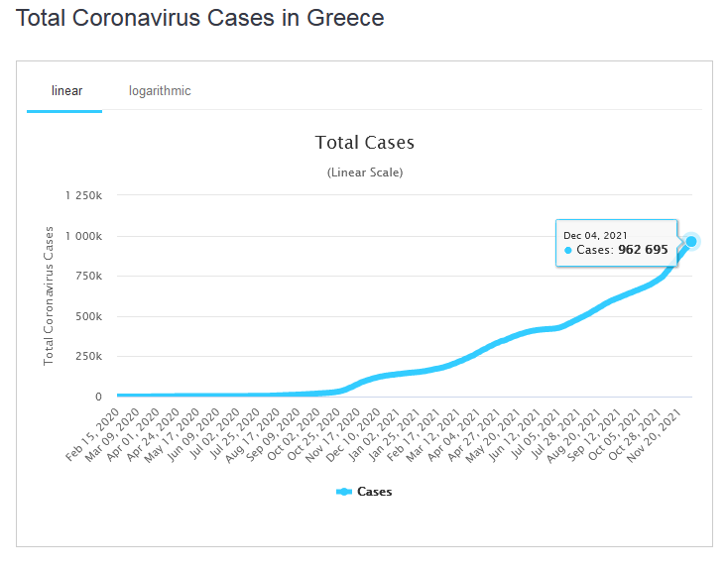The width and height of the screenshot is (728, 572).
Task: Click the blue dot inside the tooltip
Action: (x=568, y=250)
